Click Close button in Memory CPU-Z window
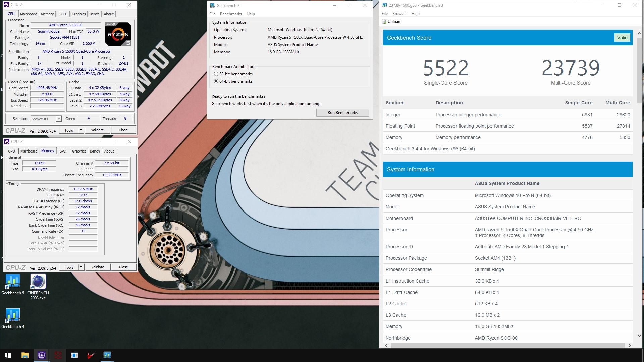 click(x=123, y=267)
